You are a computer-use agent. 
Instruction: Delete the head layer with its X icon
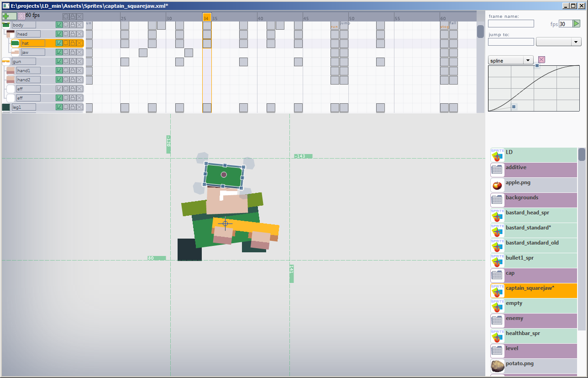tap(79, 34)
